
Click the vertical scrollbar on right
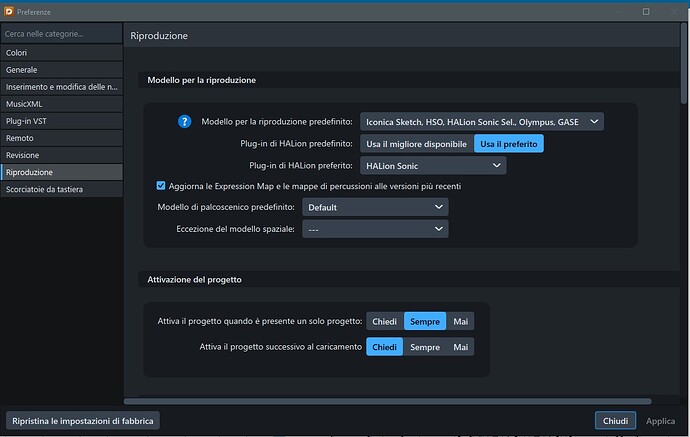click(683, 64)
